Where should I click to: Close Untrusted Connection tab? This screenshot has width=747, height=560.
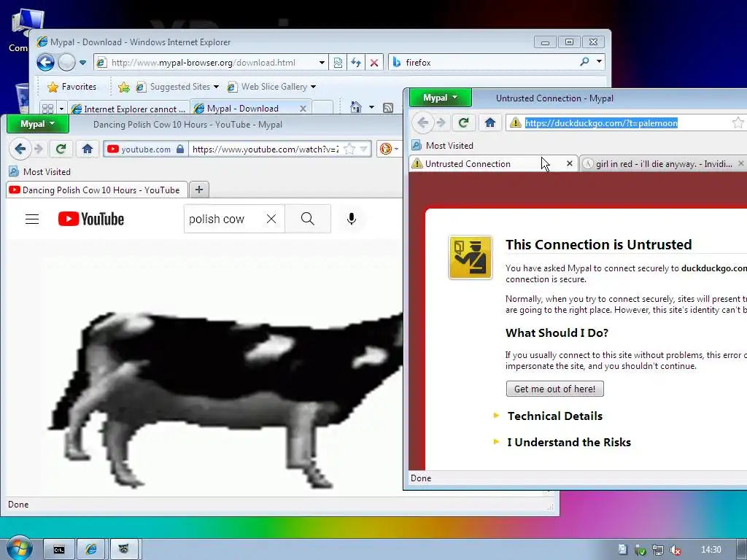tap(569, 164)
